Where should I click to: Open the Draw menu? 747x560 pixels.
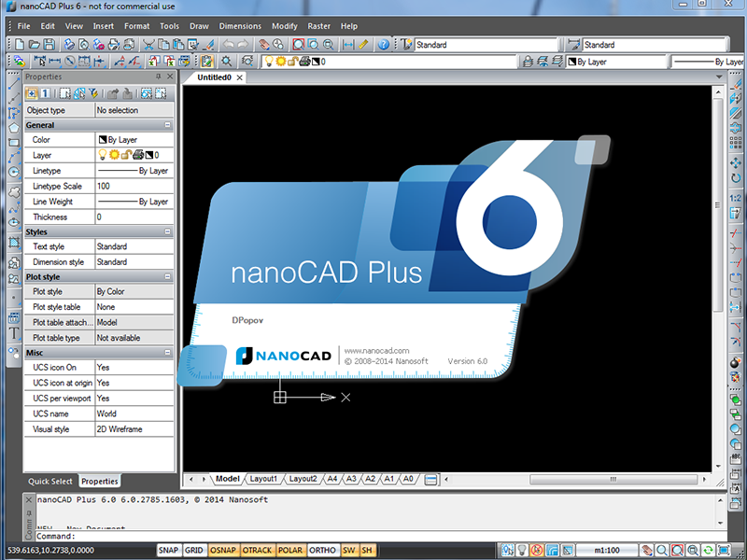click(x=199, y=26)
